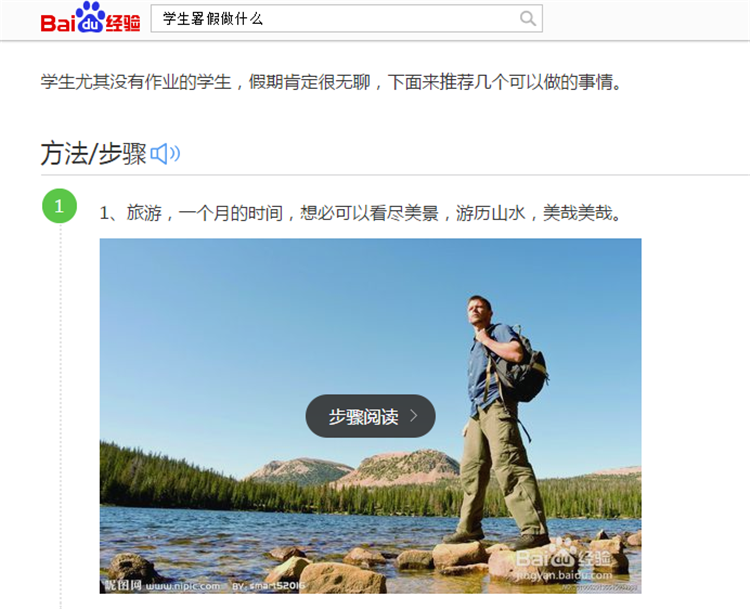Screen dimensions: 750x609
Task: Click the red Bai logo letters
Action: click(x=58, y=23)
